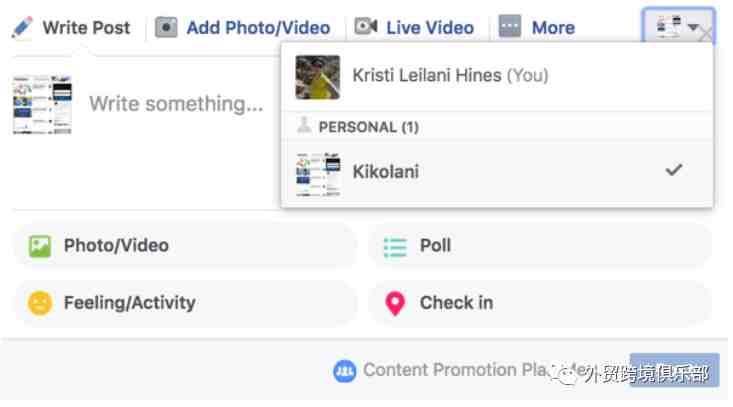Click the pink Check in location pin
This screenshot has width=733, height=407.
(395, 303)
